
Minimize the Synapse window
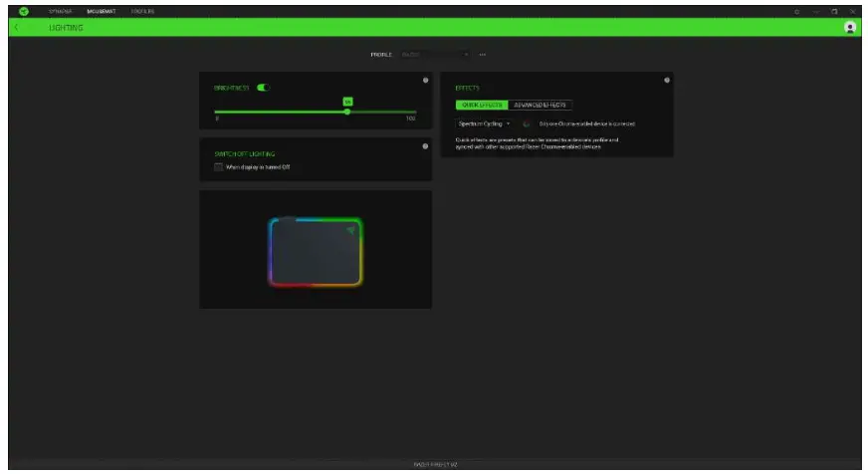(x=816, y=12)
